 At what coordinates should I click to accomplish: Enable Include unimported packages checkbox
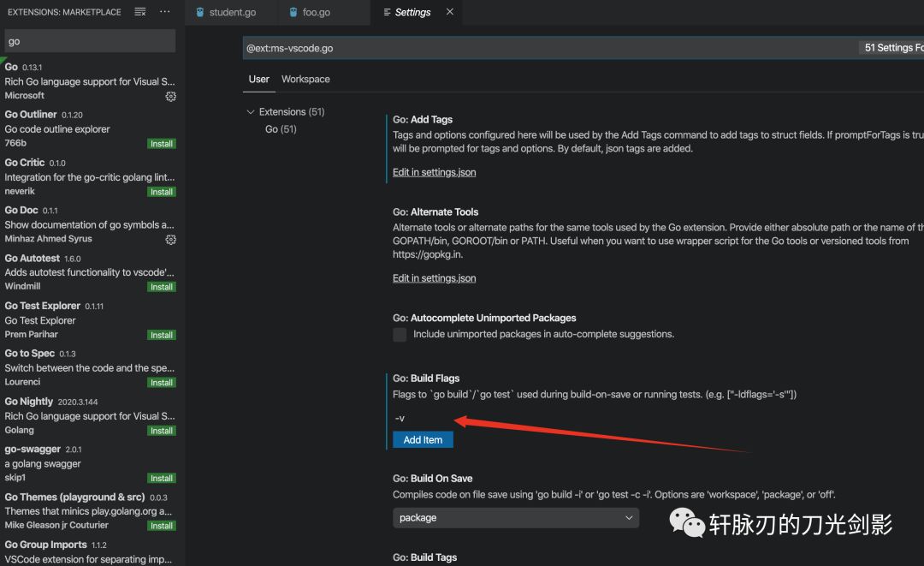point(400,335)
